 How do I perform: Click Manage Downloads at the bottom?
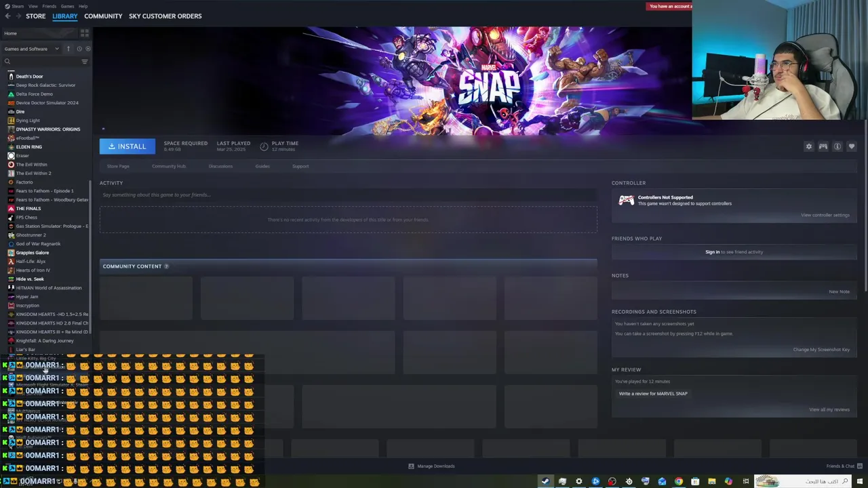click(x=436, y=466)
